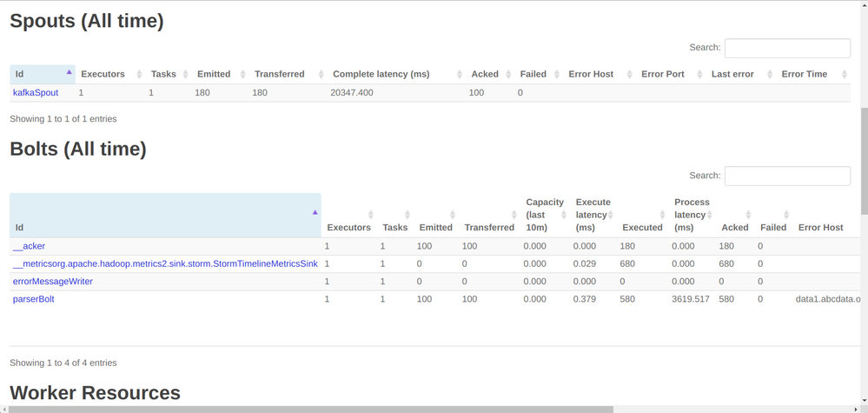Open the __acker bolt link
This screenshot has height=413, width=868.
tap(29, 246)
